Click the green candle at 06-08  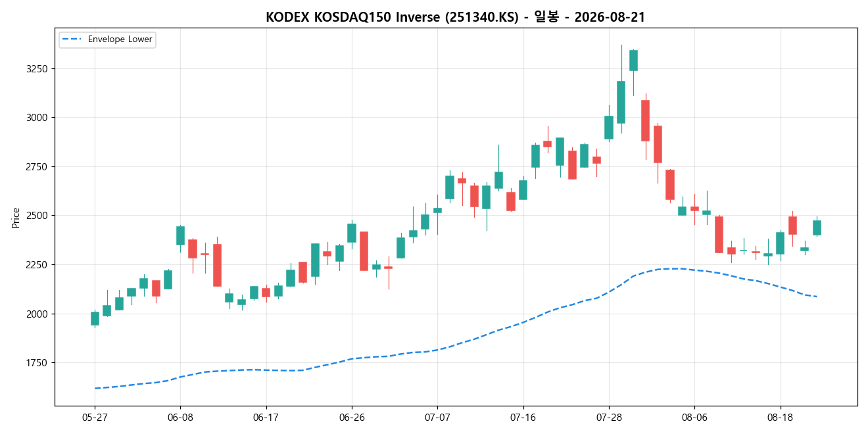click(180, 235)
